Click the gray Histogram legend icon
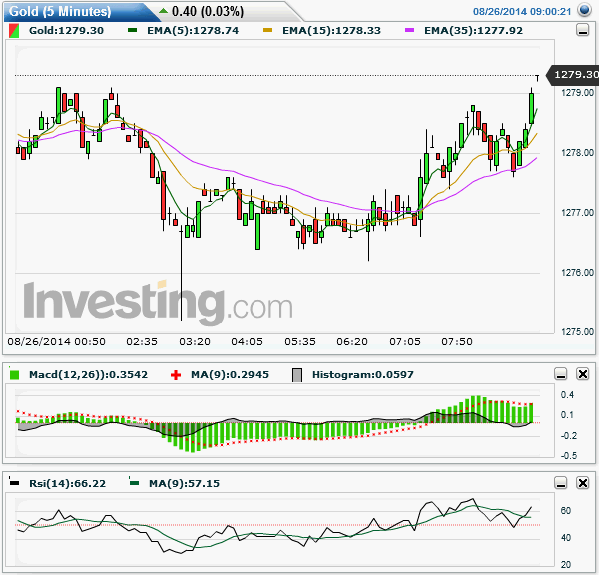Viewport: 599px width, 575px height. [x=297, y=375]
